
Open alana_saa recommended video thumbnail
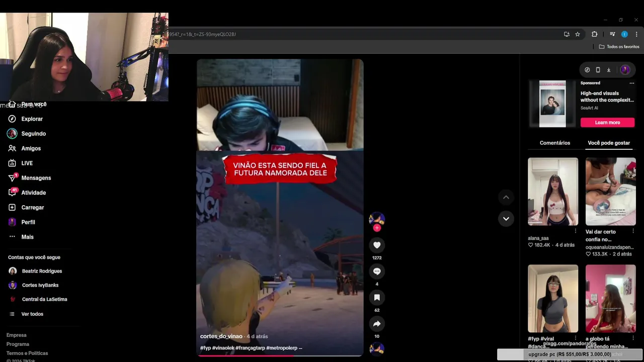click(553, 192)
